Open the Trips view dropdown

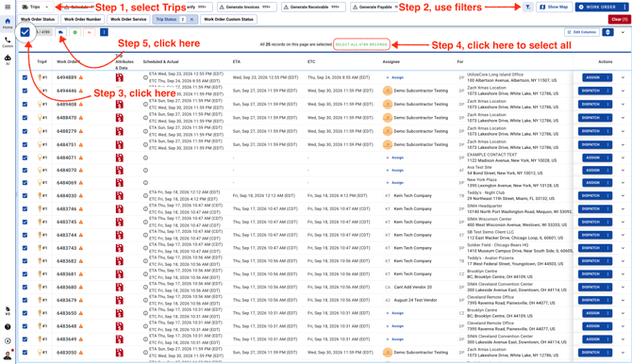pos(36,7)
